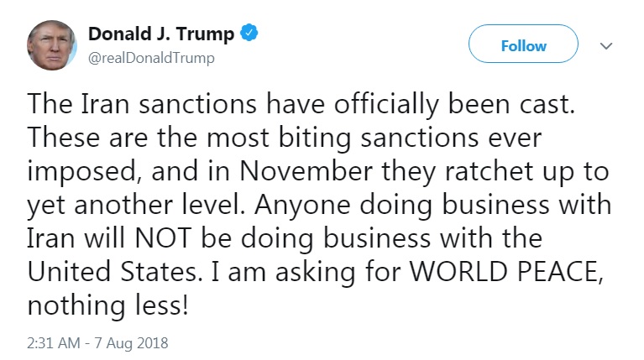The height and width of the screenshot is (360, 644).
Task: Click the blue verified checkmark badge
Action: pos(249,34)
